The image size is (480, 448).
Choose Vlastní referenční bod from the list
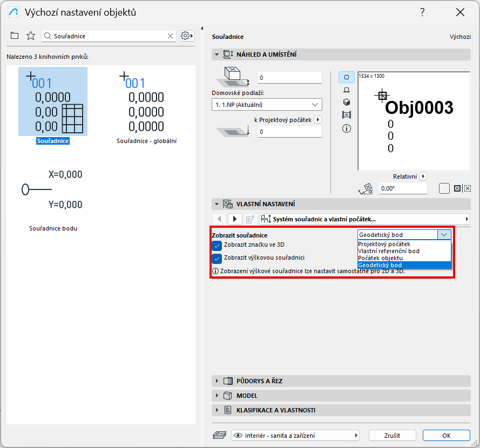click(404, 251)
